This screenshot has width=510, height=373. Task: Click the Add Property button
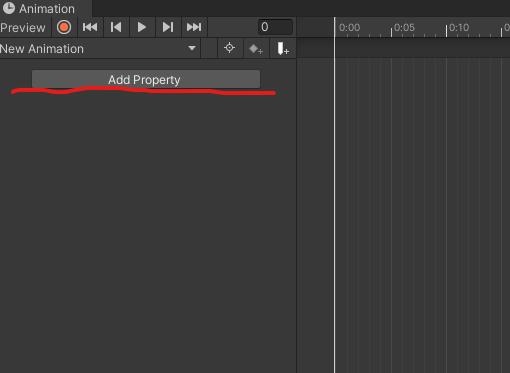(146, 79)
